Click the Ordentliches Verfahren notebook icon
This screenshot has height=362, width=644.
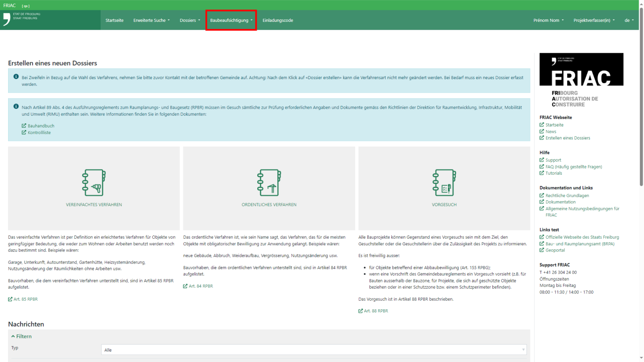pos(269,182)
